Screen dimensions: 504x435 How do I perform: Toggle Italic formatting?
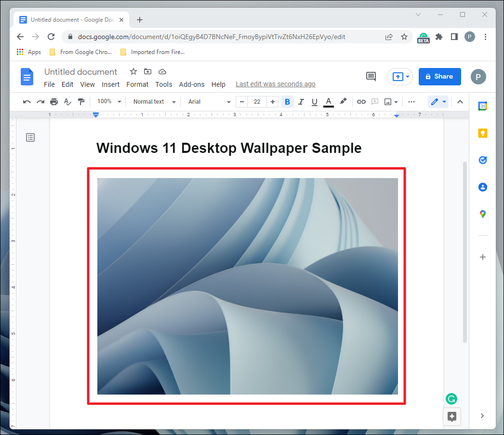coord(301,102)
